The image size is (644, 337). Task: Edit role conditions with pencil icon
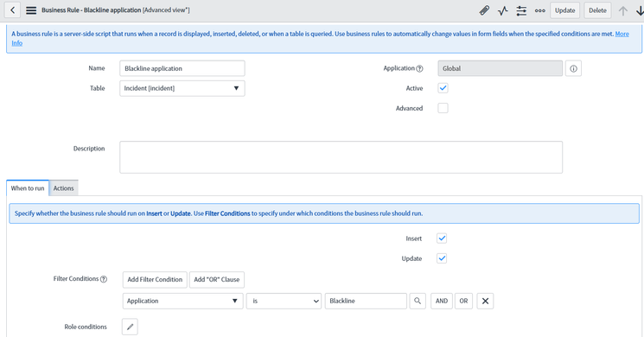(x=130, y=327)
